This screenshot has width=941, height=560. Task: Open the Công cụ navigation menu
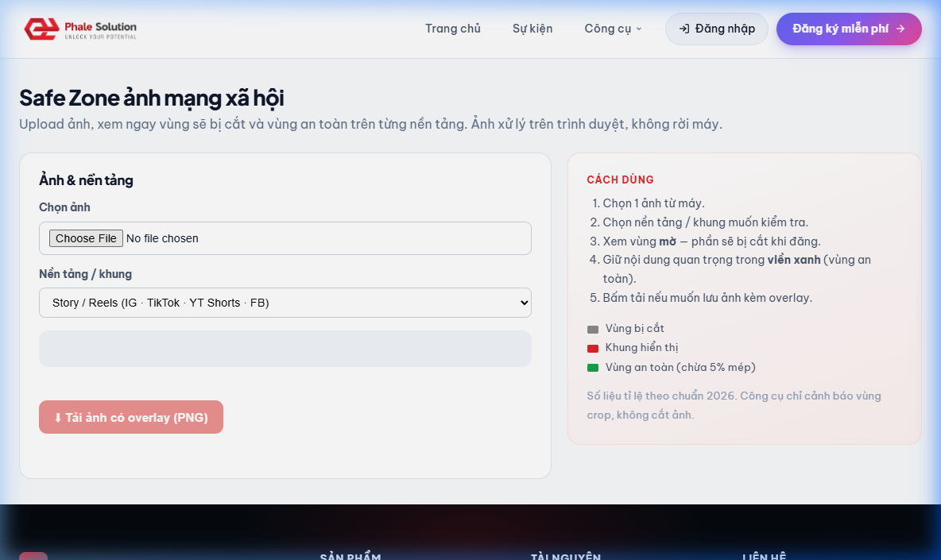click(613, 29)
